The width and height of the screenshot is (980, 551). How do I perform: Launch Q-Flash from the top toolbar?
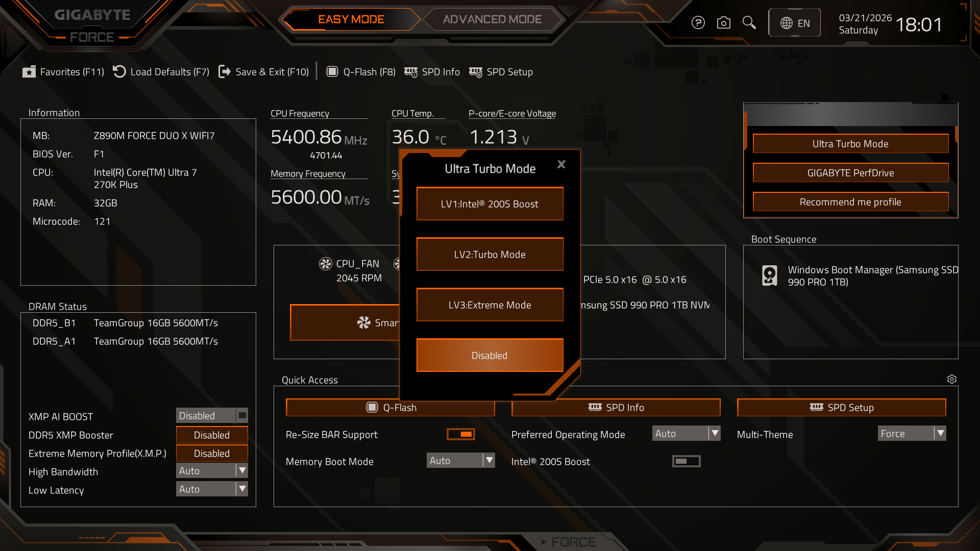[360, 72]
